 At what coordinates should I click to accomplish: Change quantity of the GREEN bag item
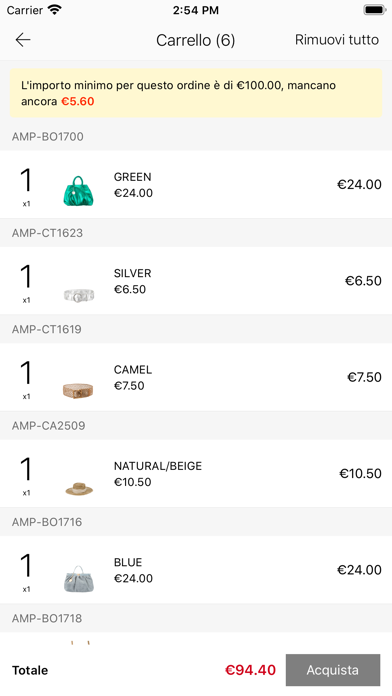point(26,186)
